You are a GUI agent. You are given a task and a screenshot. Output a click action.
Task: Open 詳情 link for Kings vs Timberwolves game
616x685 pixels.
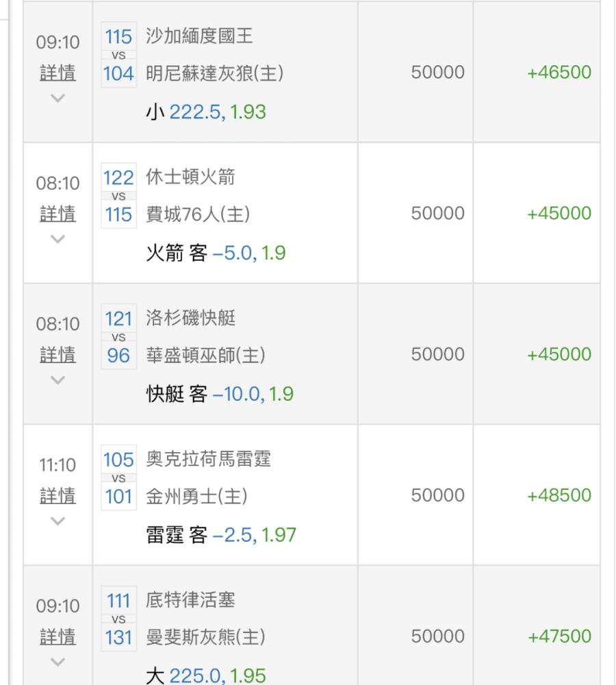click(x=57, y=73)
